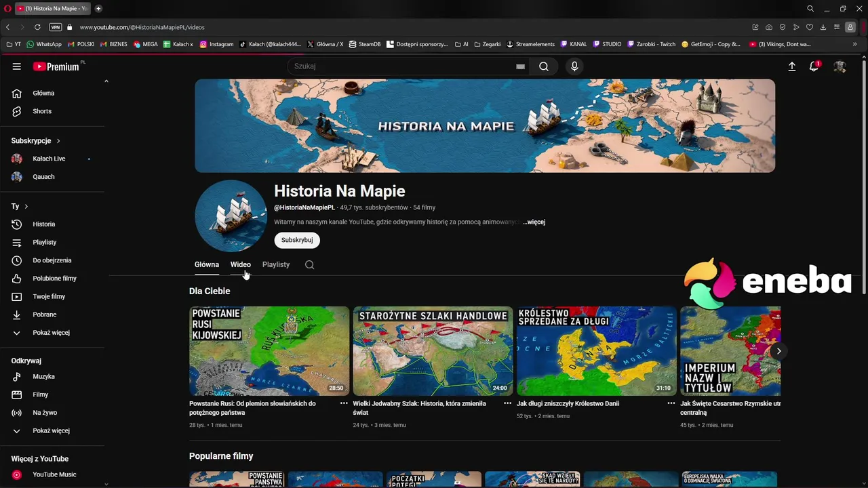Open Starożytne szlaki handlowe thumbnail
The width and height of the screenshot is (868, 488).
[x=433, y=351]
